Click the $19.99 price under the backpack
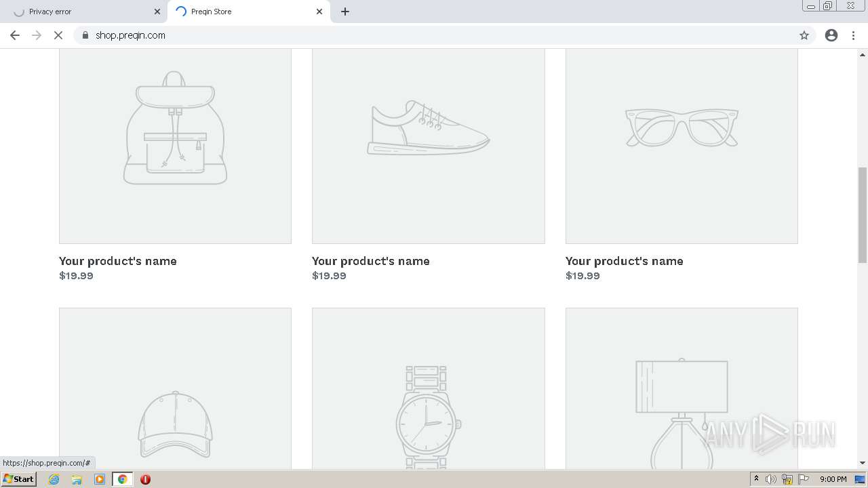The image size is (868, 488). point(76,276)
